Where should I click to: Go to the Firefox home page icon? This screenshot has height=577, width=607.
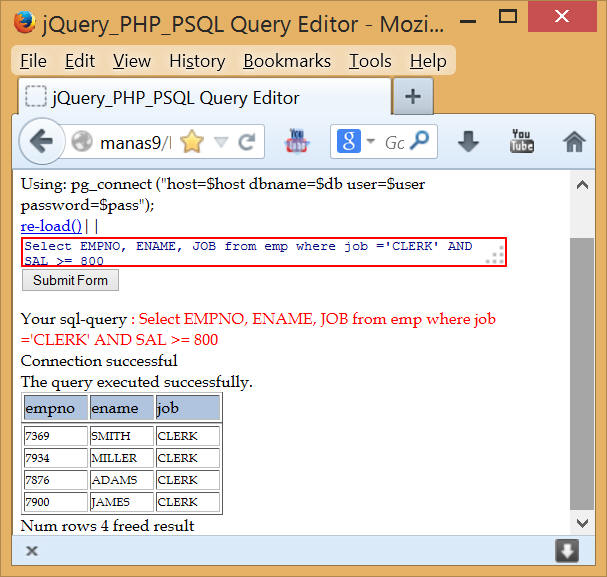574,142
